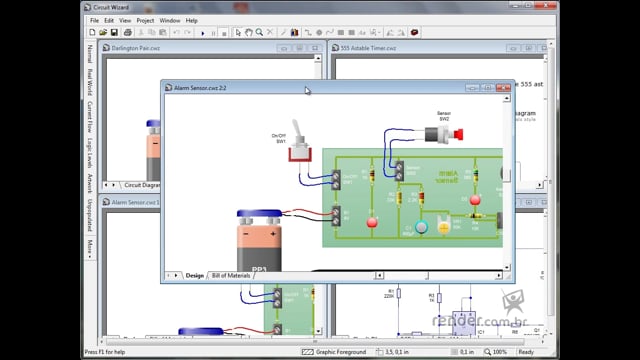640x360 pixels.
Task: Click the Alarm Sensor window's down scroll arrow
Action: pos(507,267)
